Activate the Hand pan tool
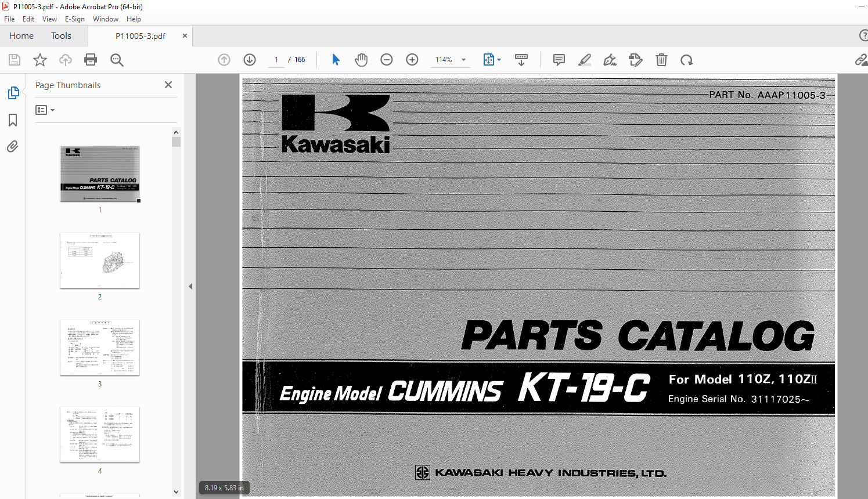This screenshot has width=868, height=499. click(x=361, y=60)
